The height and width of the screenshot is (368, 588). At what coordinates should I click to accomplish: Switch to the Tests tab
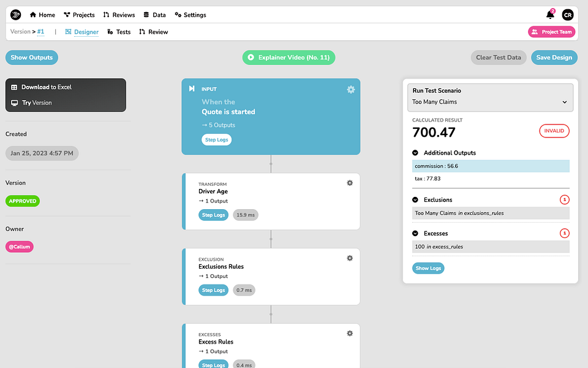(x=119, y=32)
